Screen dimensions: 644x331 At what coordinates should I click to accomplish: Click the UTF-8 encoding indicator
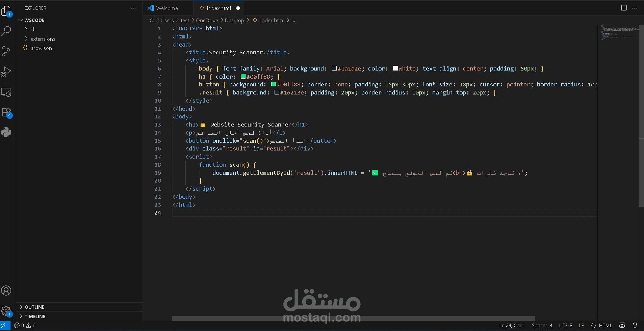click(x=566, y=325)
